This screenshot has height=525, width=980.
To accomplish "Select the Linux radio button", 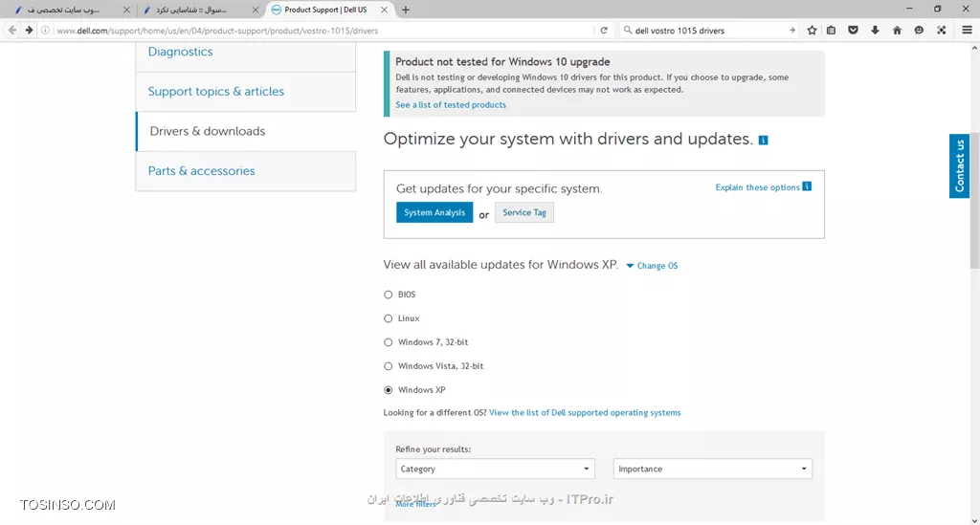I will pos(389,318).
